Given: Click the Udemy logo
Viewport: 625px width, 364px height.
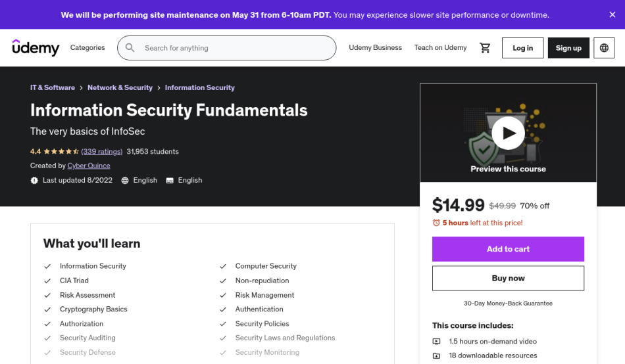Looking at the screenshot, I should [36, 48].
